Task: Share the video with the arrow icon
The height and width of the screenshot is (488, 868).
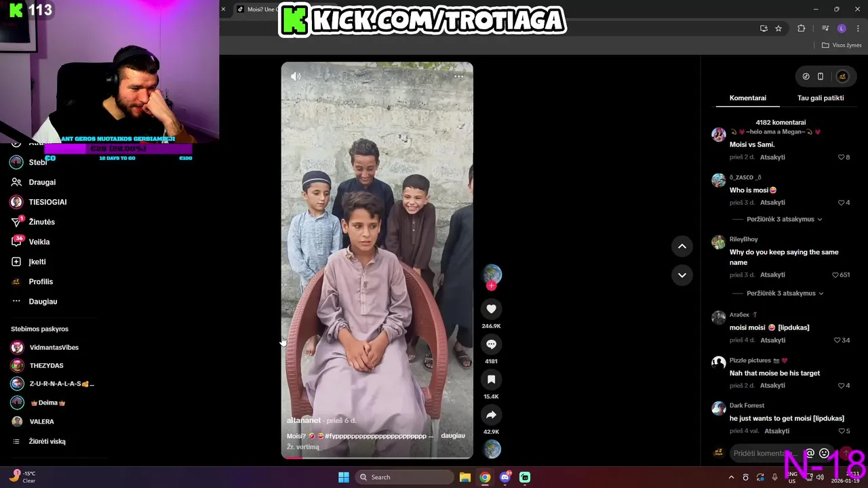Action: click(492, 415)
